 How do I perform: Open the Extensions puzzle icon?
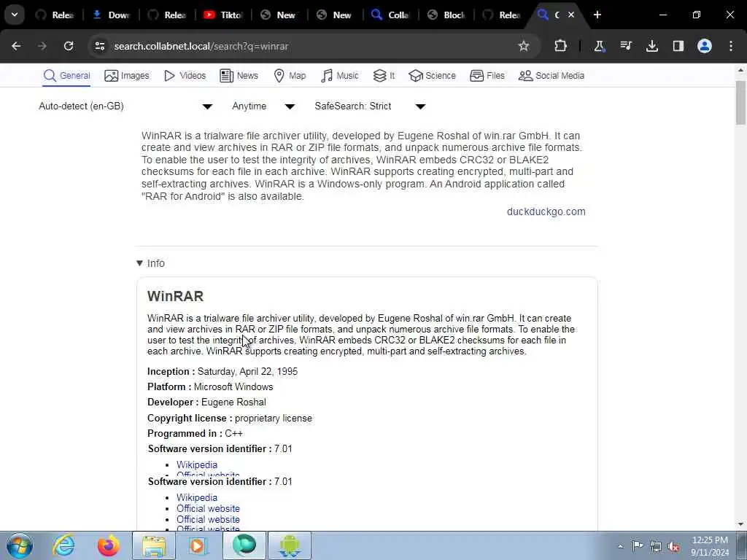tap(561, 46)
